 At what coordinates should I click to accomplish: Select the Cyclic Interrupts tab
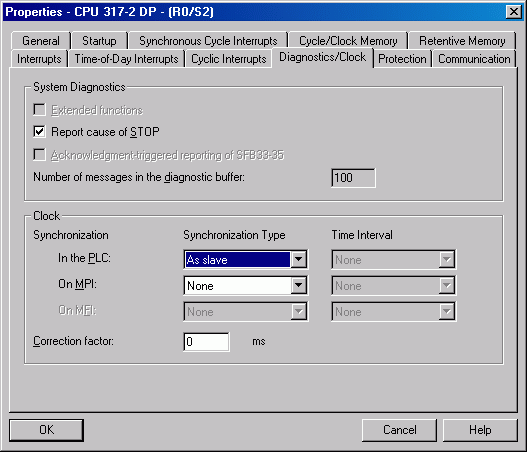click(x=229, y=59)
